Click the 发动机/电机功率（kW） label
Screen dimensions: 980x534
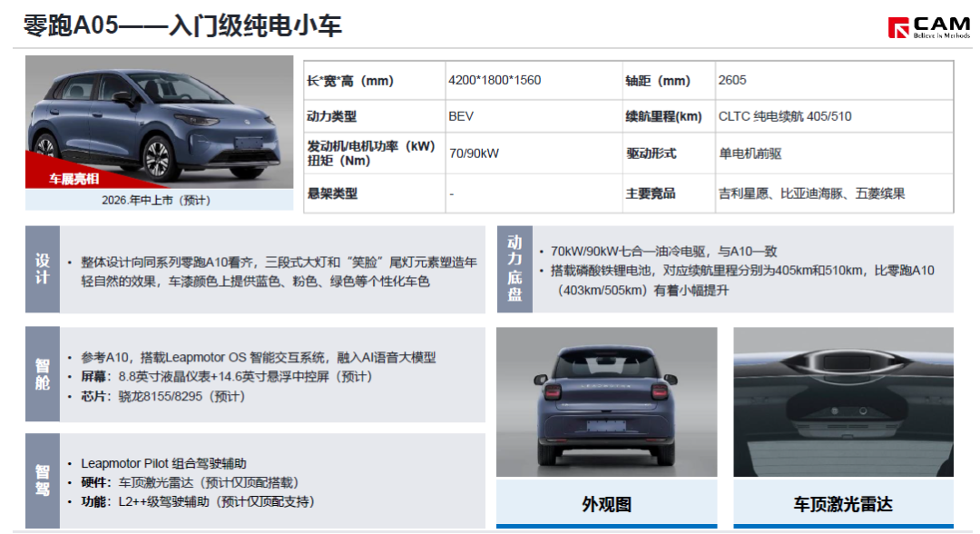pyautogui.click(x=370, y=146)
